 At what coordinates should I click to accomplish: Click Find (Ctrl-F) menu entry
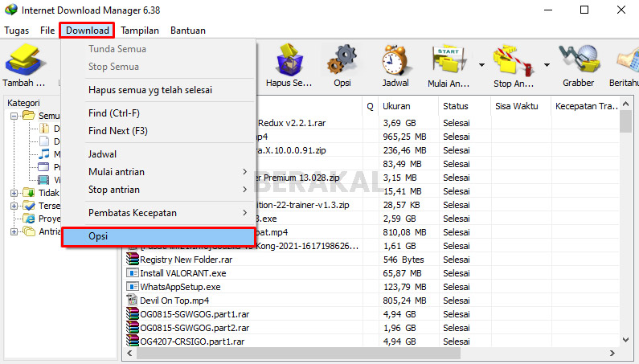coord(113,113)
